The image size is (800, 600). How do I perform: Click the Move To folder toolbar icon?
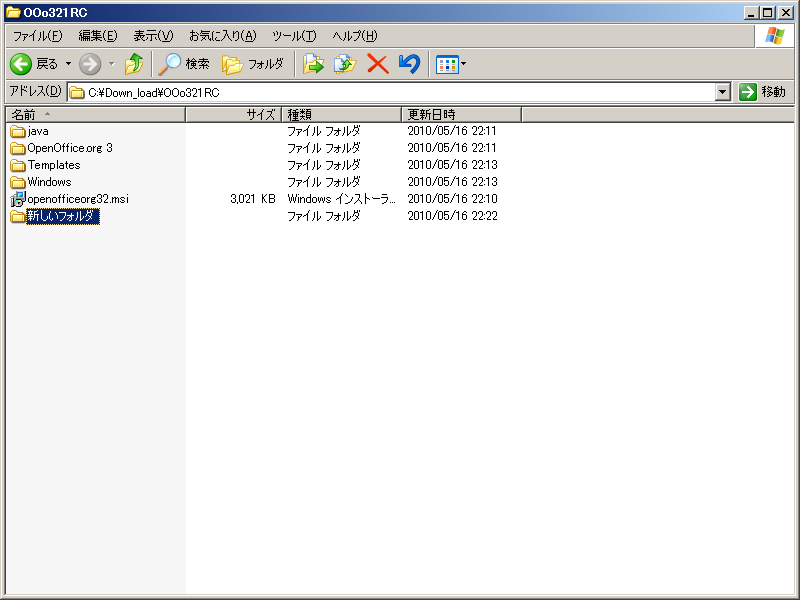[x=314, y=64]
